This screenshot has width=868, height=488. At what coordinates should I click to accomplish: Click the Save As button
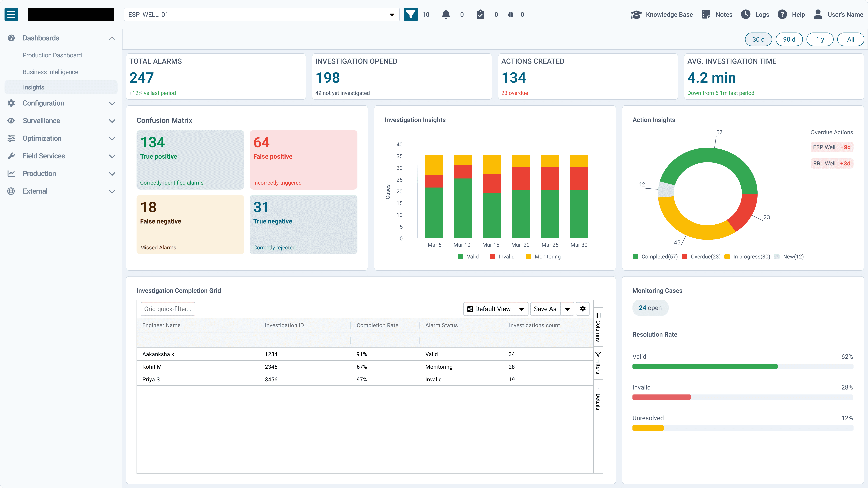point(545,309)
